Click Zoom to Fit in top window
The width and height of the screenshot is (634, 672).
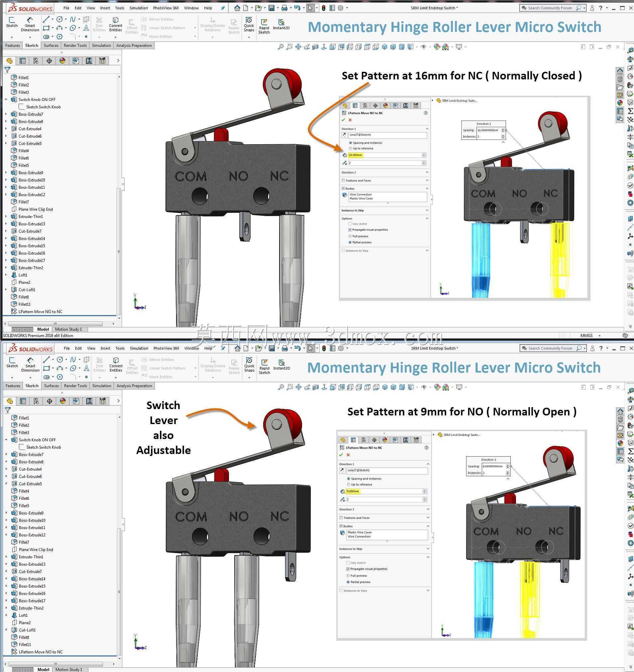pos(280,47)
